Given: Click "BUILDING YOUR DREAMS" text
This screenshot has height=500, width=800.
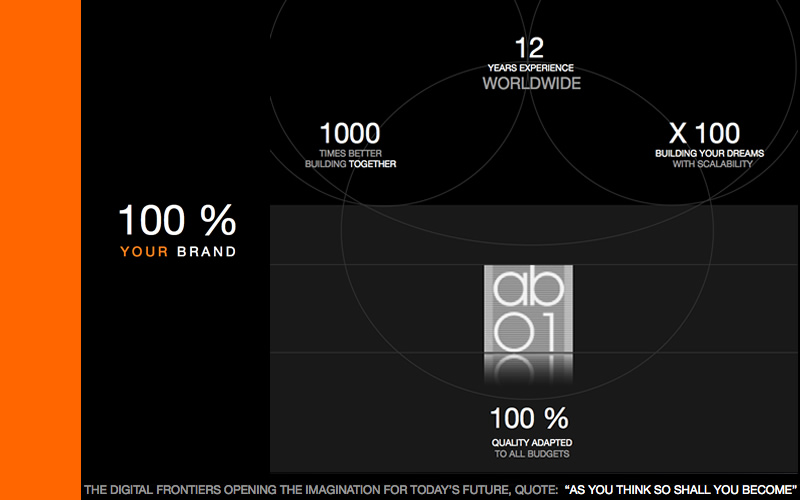Looking at the screenshot, I should tap(710, 153).
